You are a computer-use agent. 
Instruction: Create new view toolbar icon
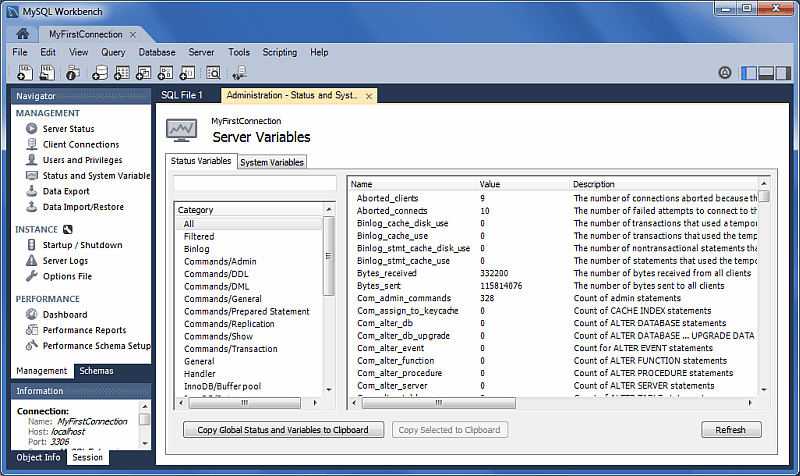[x=143, y=73]
